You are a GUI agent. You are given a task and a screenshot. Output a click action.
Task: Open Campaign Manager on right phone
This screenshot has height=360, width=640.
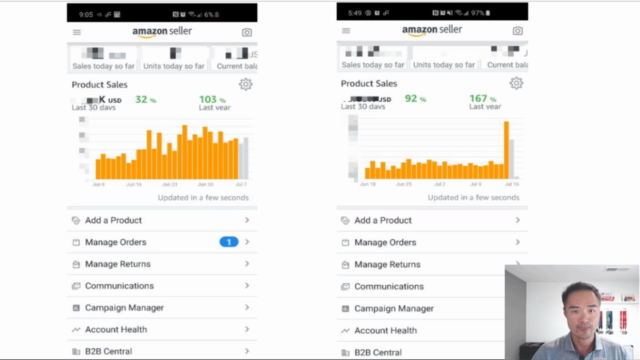point(420,309)
